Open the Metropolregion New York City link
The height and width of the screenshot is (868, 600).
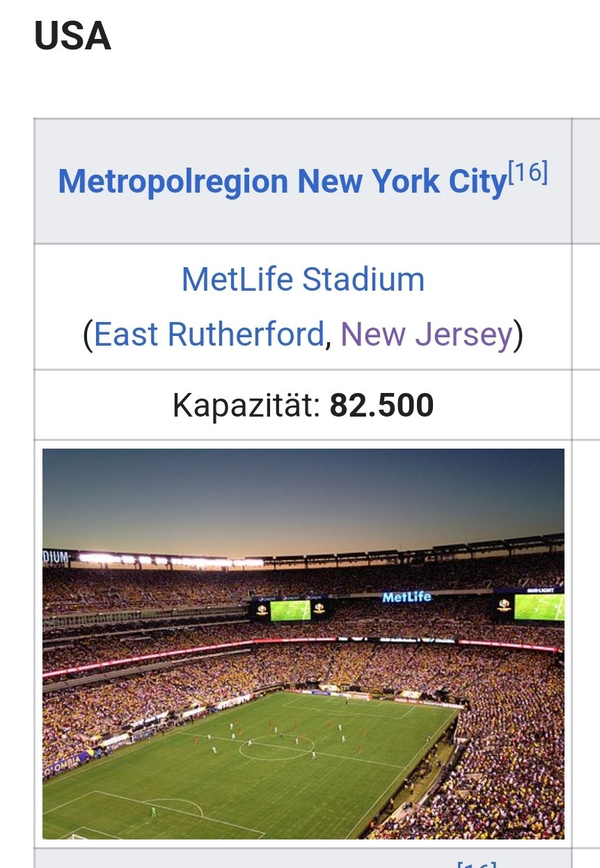tap(281, 182)
